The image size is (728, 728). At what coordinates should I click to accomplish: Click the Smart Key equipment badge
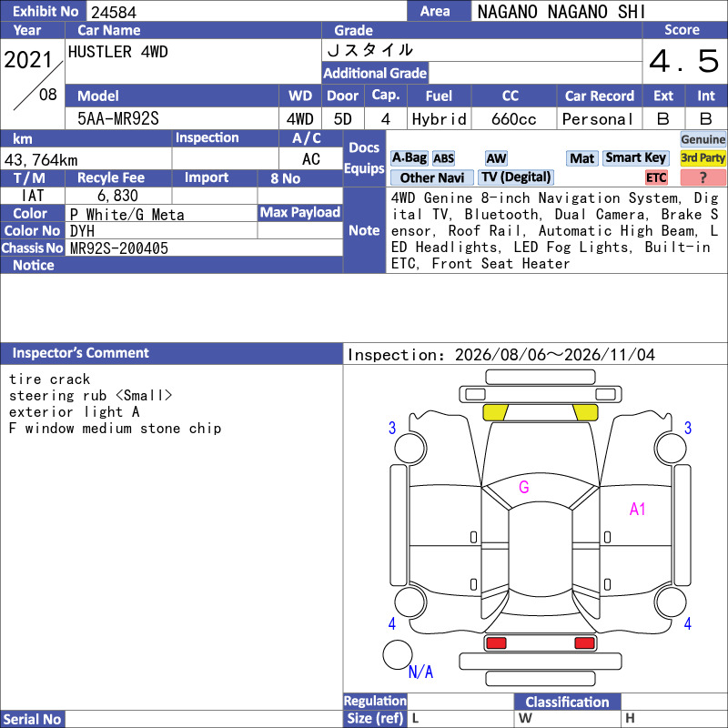pyautogui.click(x=635, y=157)
